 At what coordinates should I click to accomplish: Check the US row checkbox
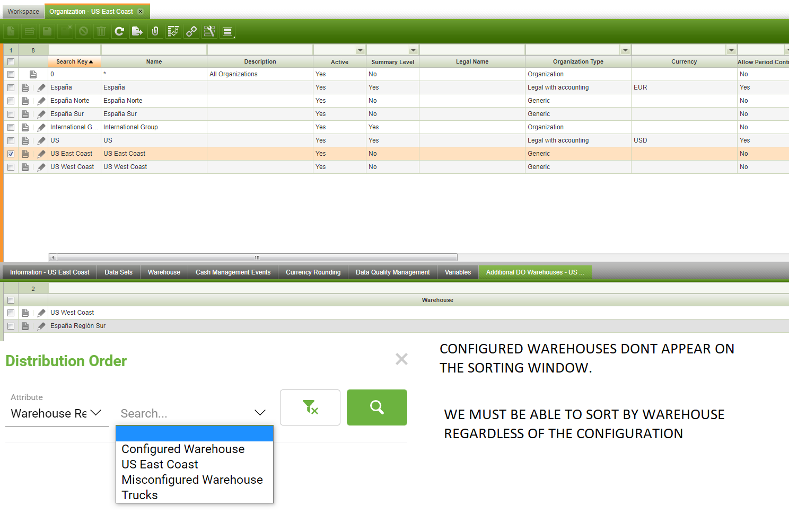tap(11, 140)
